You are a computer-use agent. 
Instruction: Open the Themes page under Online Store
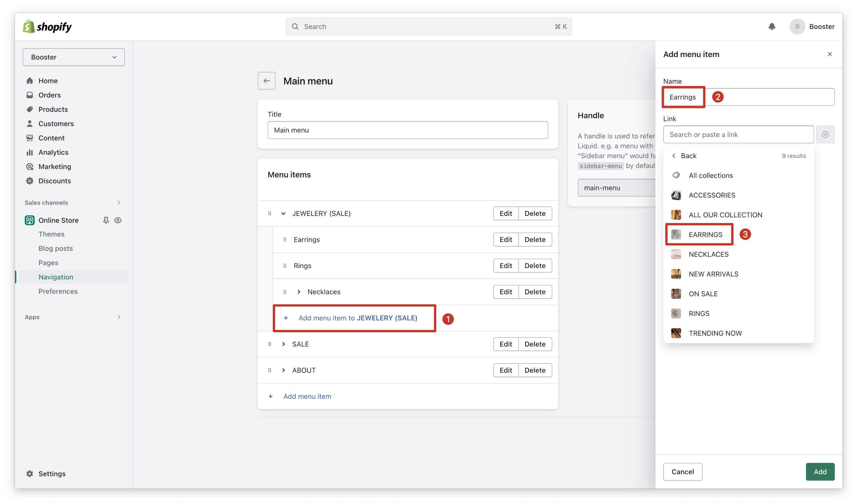[x=51, y=234]
